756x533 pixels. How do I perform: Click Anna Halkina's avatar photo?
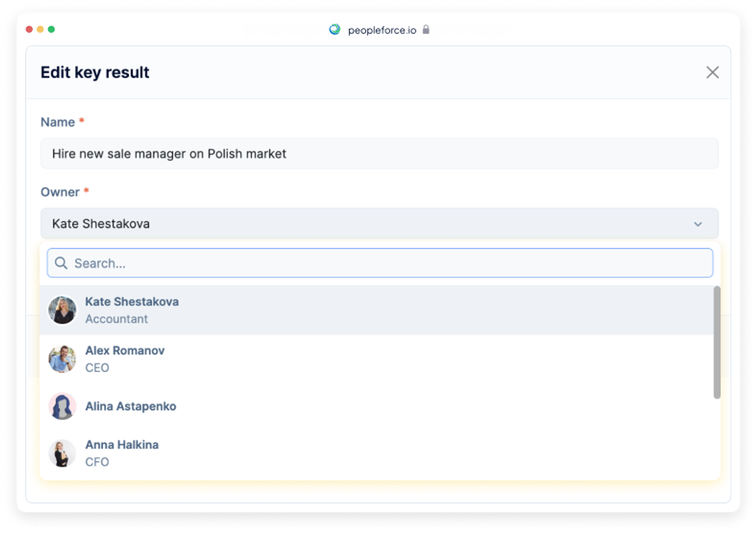(62, 453)
